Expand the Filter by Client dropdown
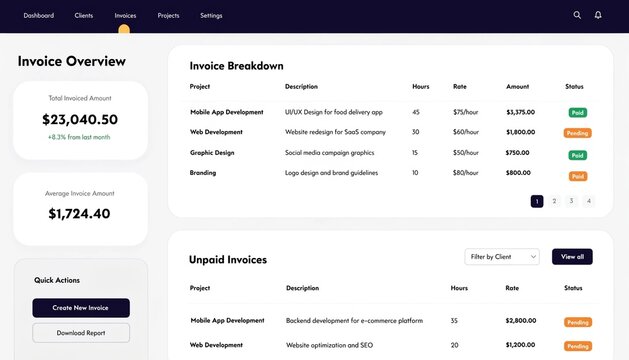 [x=502, y=256]
